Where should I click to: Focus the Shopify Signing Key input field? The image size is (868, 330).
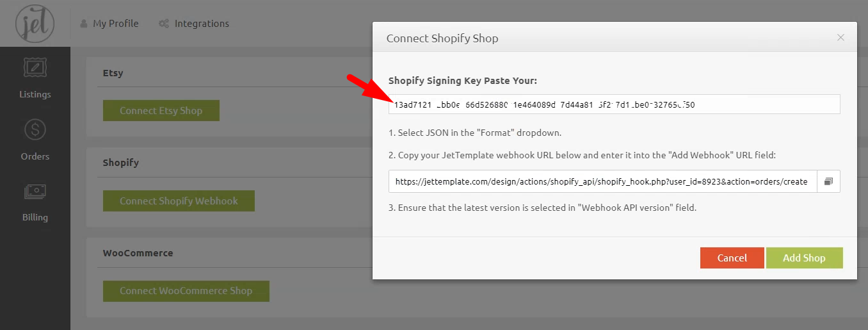(613, 104)
